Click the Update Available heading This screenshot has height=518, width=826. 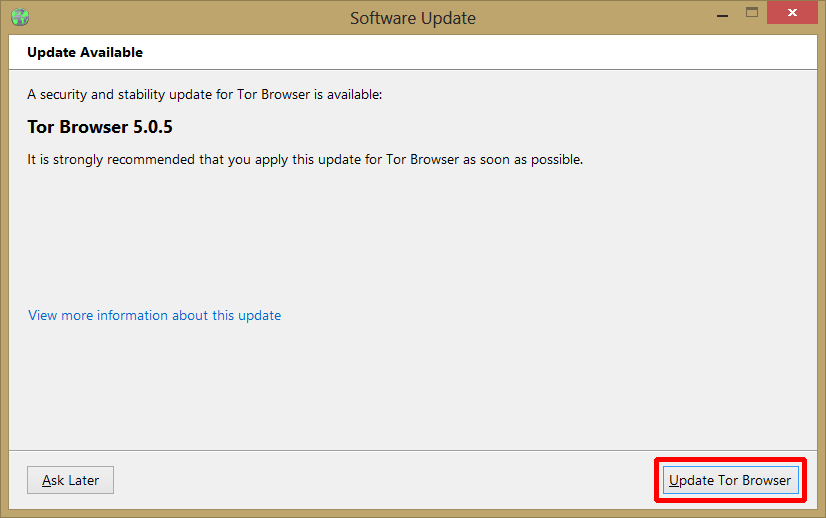[x=85, y=52]
